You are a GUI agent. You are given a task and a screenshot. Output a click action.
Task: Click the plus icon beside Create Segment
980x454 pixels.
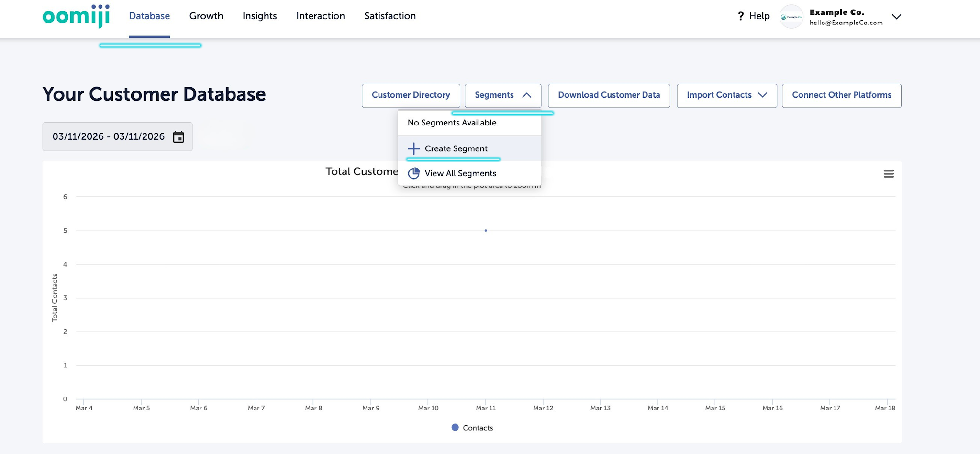pyautogui.click(x=413, y=149)
